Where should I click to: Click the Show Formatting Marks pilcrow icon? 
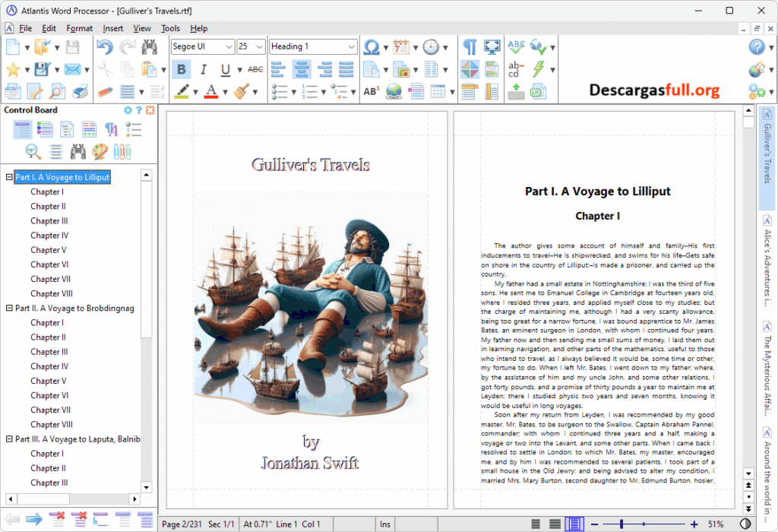pos(469,46)
